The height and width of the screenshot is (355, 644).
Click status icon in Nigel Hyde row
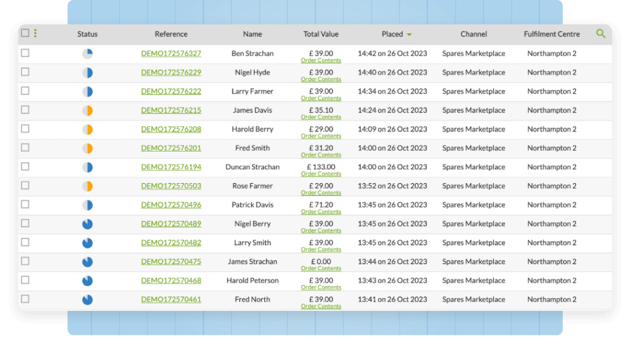87,73
